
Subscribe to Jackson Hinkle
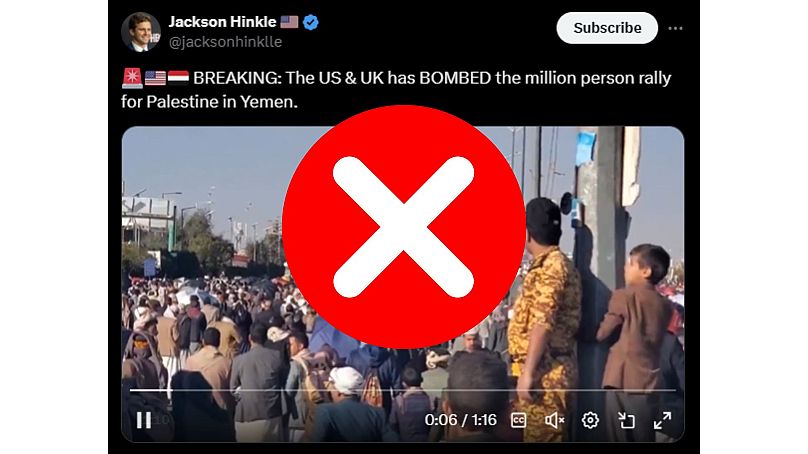pos(607,28)
